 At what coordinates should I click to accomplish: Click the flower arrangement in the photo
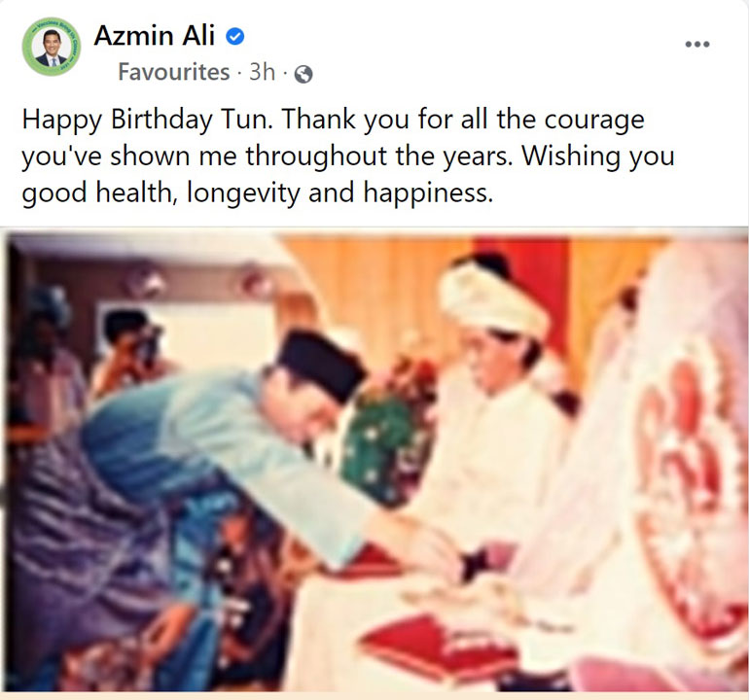(389, 430)
